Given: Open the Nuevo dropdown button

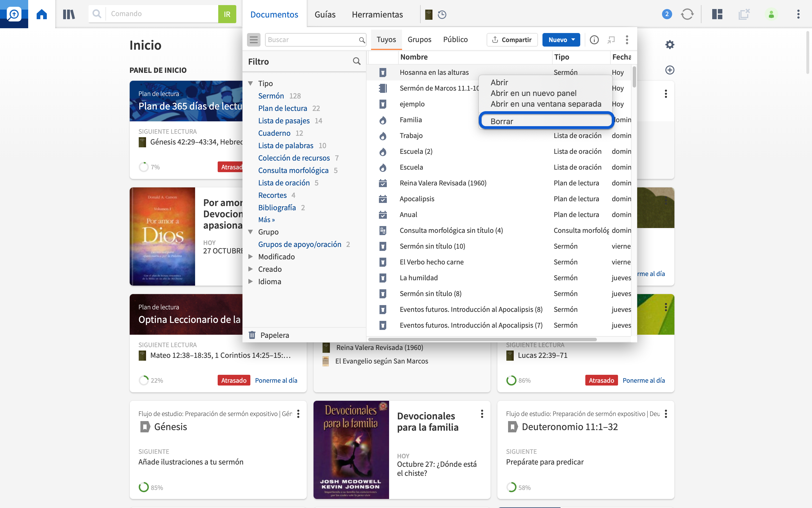Looking at the screenshot, I should 561,40.
